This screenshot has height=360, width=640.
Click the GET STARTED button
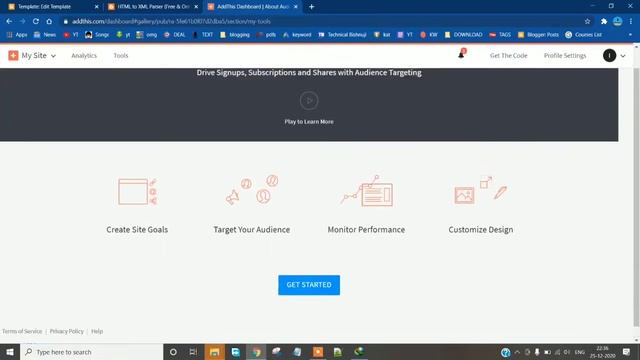coord(309,285)
